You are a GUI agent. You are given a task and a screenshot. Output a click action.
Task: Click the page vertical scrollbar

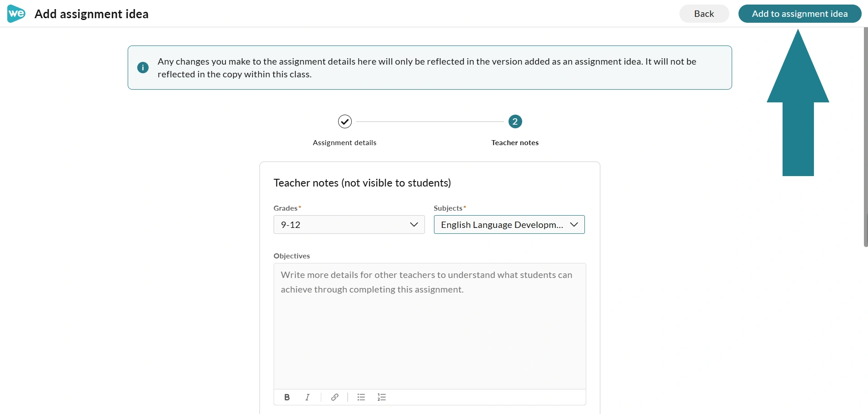(866, 137)
